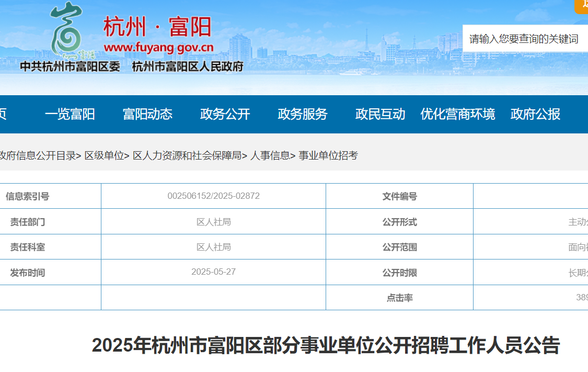Click the 文件编号 label cell
The image size is (588, 372).
(x=400, y=196)
